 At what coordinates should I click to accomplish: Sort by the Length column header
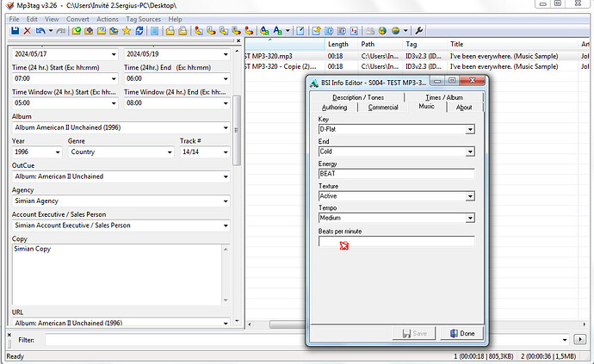[x=338, y=44]
